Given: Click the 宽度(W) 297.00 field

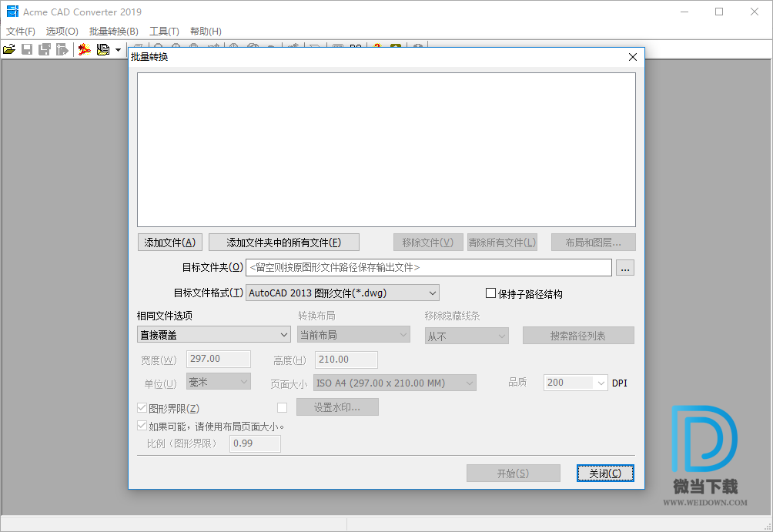Looking at the screenshot, I should click(219, 359).
